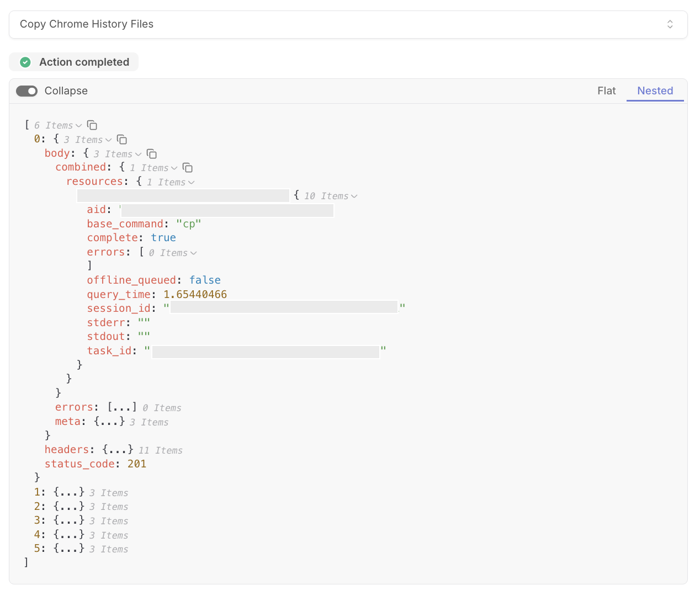Switch to the Flat view tab
700x596 pixels.
[x=606, y=91]
